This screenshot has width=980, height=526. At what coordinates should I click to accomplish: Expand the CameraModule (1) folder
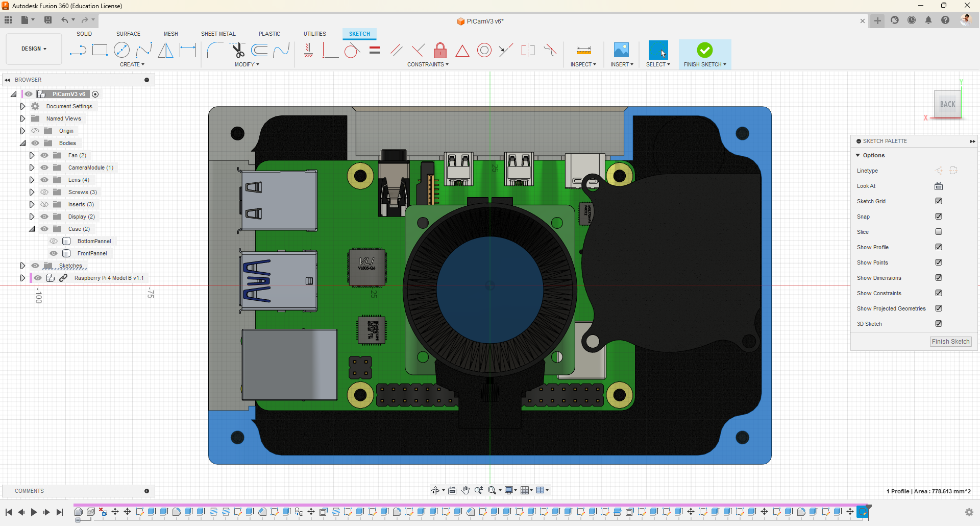[x=32, y=168]
